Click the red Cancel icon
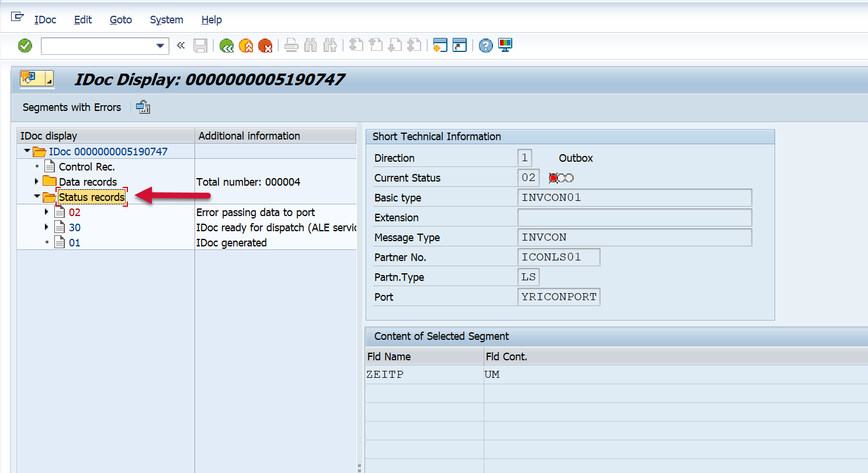The height and width of the screenshot is (473, 868). point(265,46)
